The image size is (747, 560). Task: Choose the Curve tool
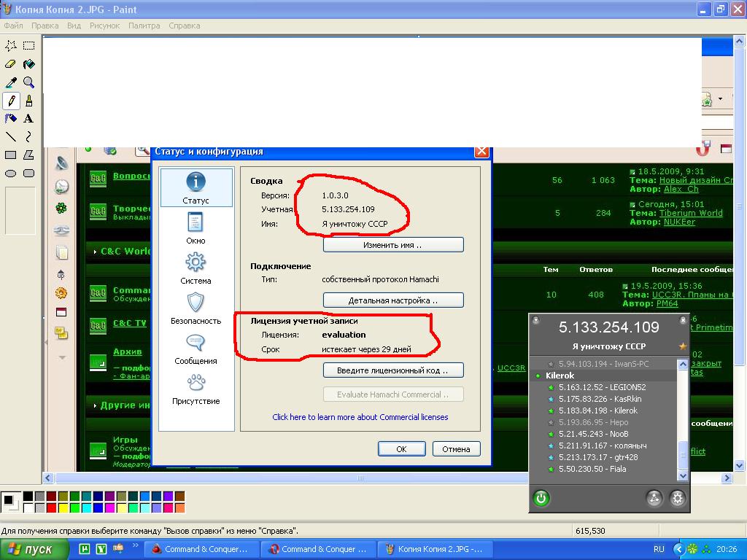pos(28,136)
